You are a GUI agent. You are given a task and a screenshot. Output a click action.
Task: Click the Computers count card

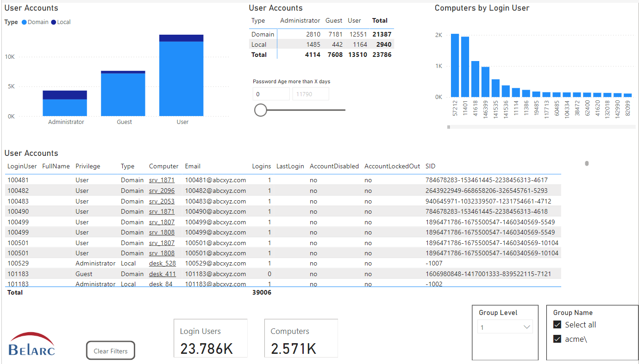pos(301,338)
